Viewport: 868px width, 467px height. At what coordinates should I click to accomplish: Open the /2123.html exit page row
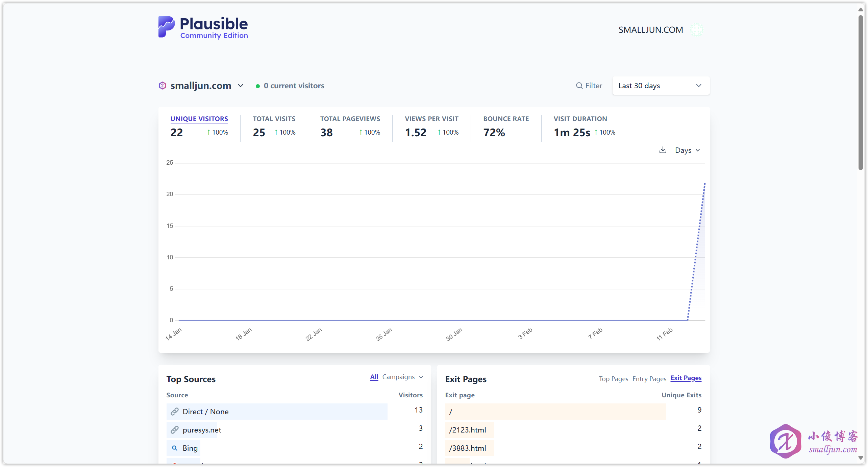click(x=468, y=430)
